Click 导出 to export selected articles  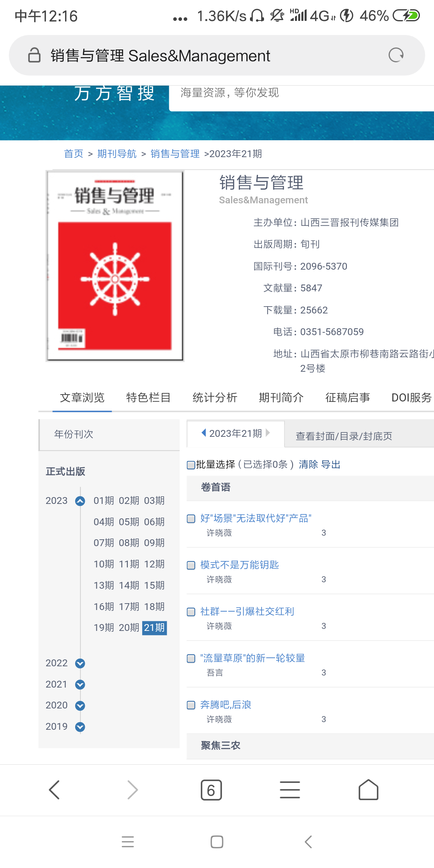pyautogui.click(x=331, y=465)
